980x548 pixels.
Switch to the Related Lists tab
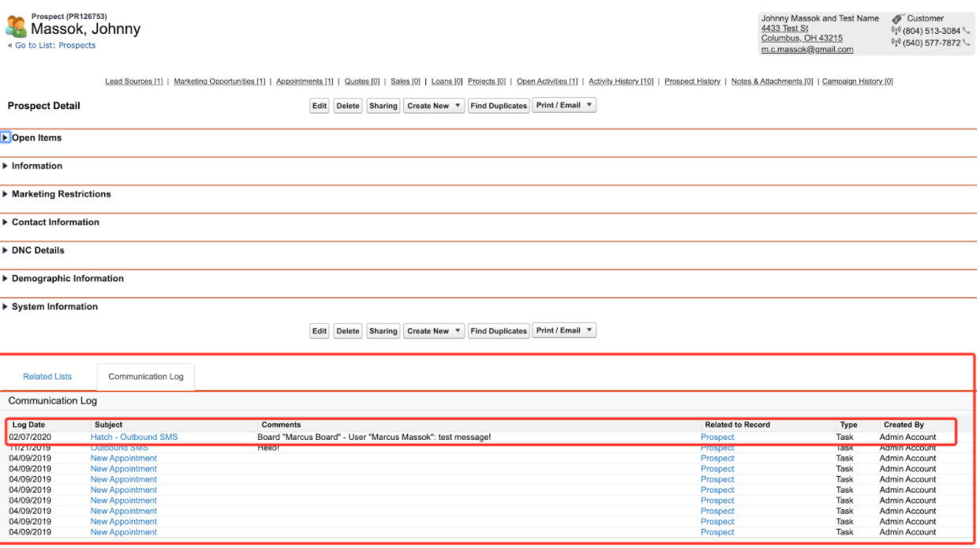[47, 377]
